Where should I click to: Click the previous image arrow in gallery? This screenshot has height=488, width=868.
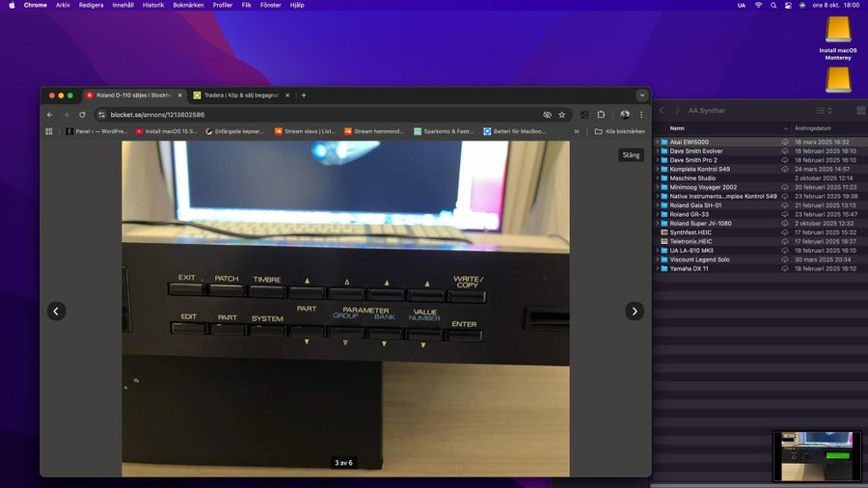click(x=57, y=311)
